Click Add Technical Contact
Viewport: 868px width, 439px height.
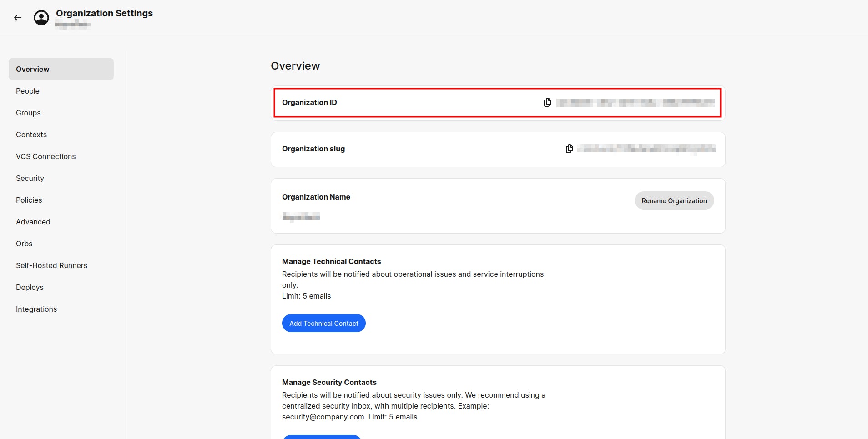tap(323, 323)
